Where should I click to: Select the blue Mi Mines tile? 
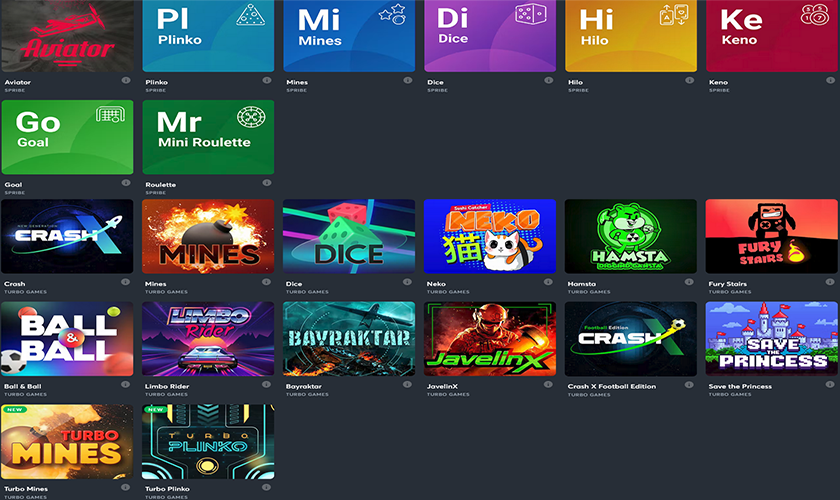point(349,35)
